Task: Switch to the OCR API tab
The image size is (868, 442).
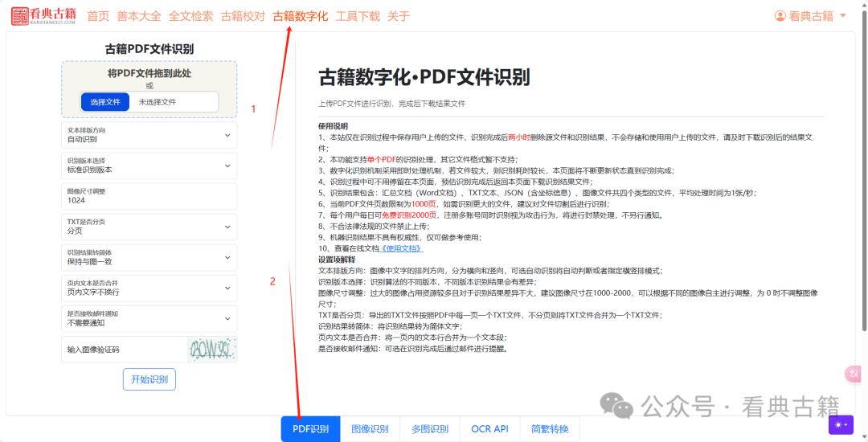Action: [490, 428]
